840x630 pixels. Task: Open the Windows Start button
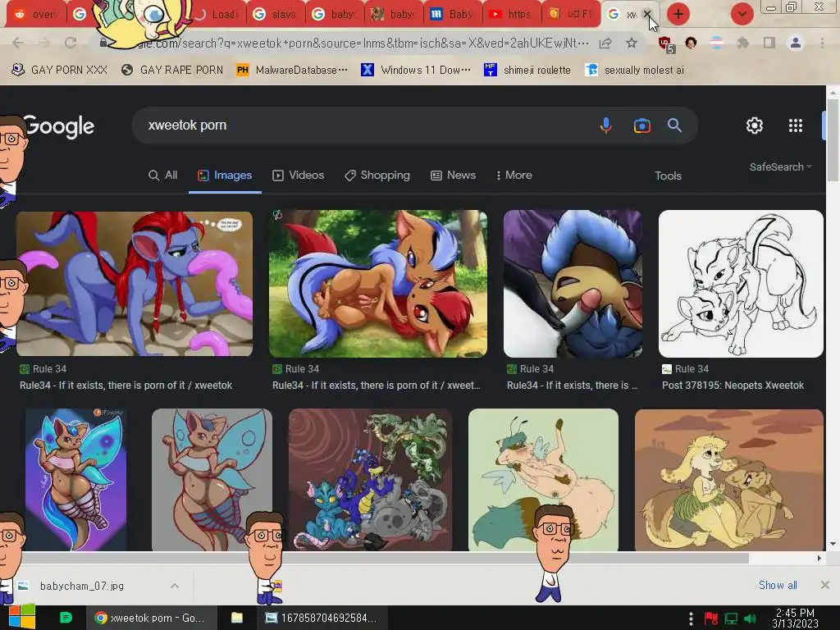[21, 617]
